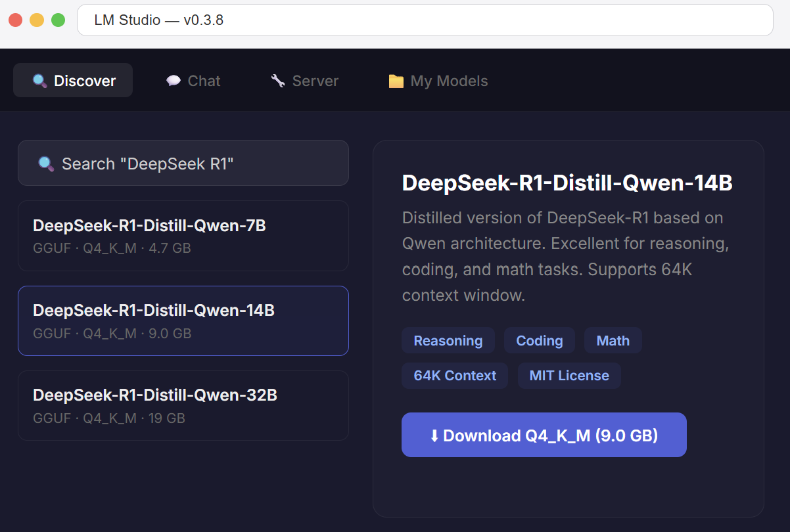Download the Q4_K_M 9.0 GB model
Viewport: 790px width, 532px height.
[544, 435]
